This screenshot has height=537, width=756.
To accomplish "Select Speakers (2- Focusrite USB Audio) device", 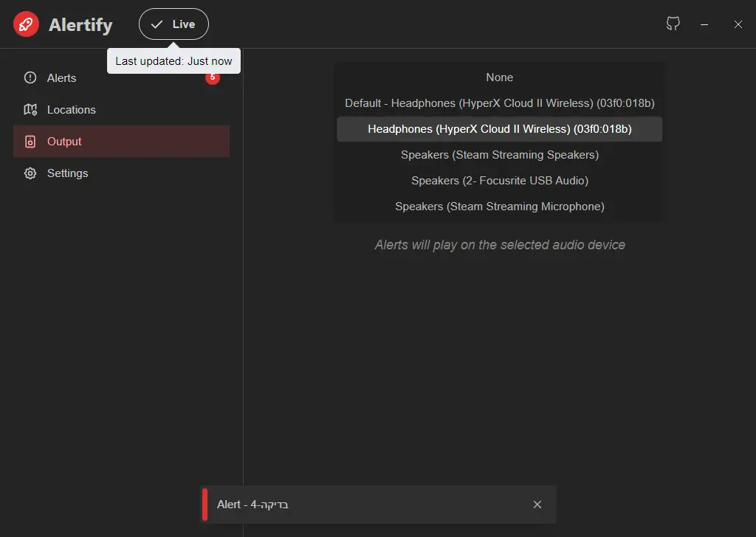I will click(499, 181).
